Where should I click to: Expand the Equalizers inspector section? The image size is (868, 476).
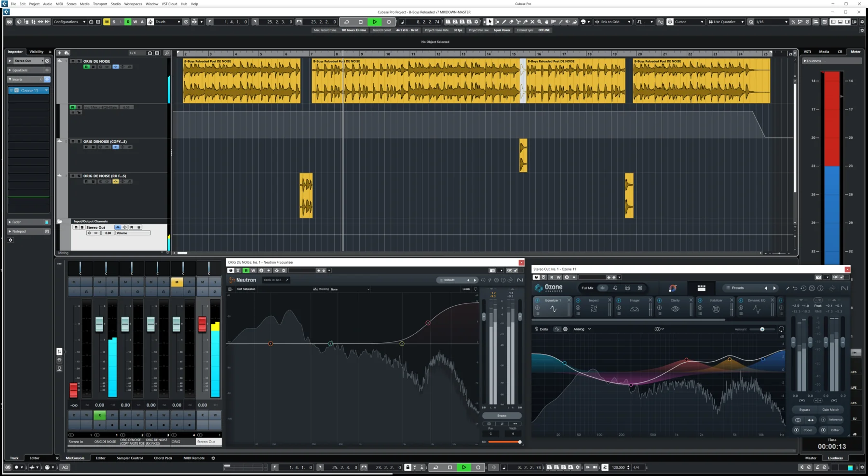[28, 70]
